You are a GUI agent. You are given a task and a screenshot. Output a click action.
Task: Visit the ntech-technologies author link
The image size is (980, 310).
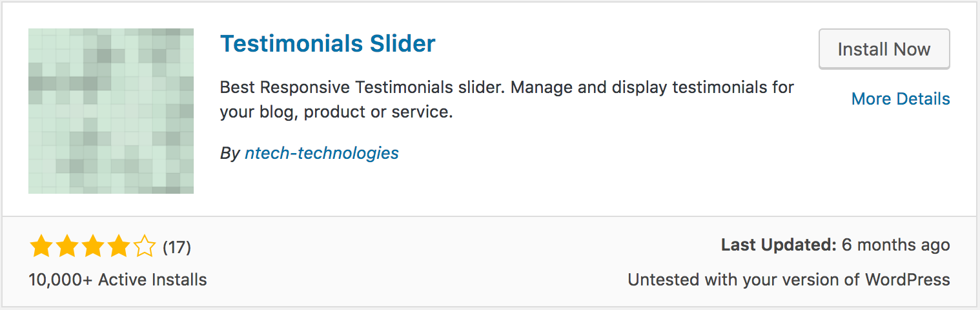click(x=322, y=153)
